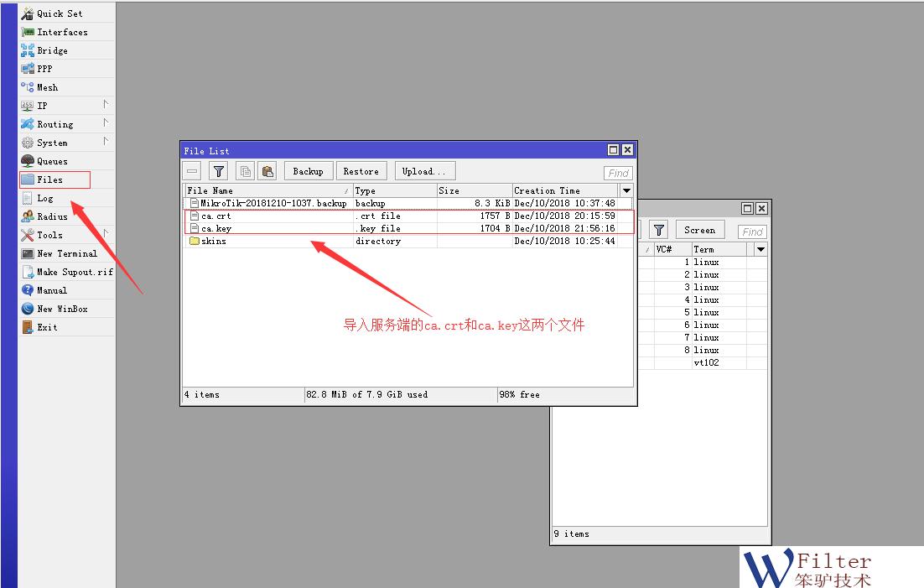Click the Upload button
Screen dimensions: 924x588
click(424, 170)
